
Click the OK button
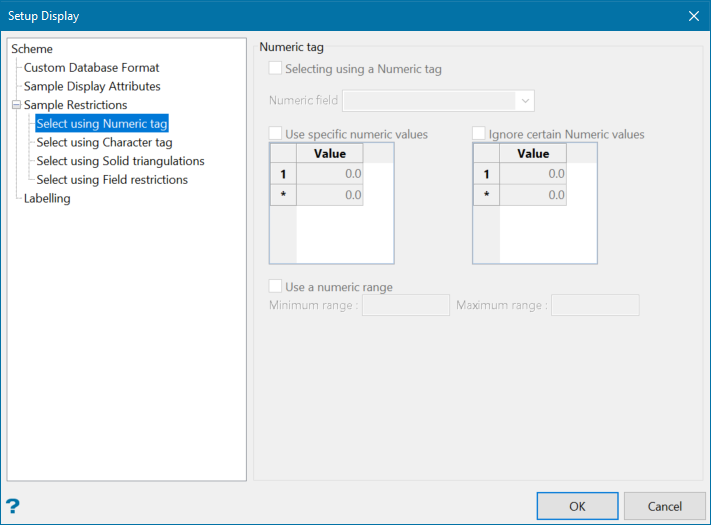point(577,506)
